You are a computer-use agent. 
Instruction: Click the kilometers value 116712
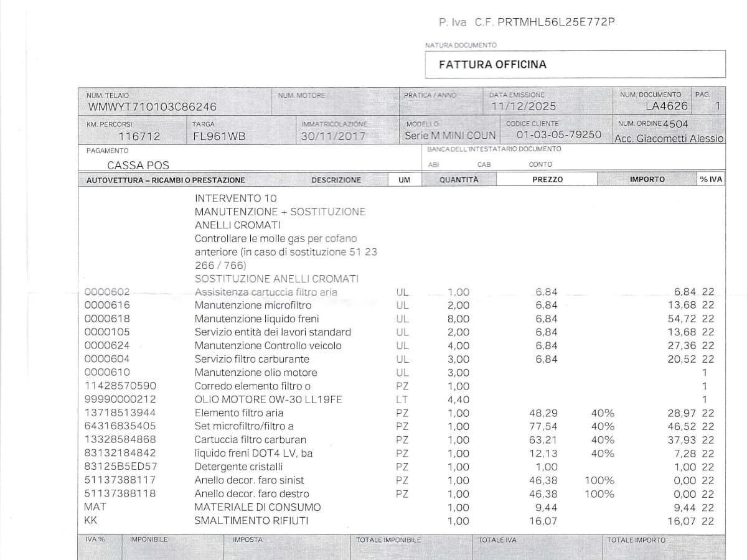[139, 136]
